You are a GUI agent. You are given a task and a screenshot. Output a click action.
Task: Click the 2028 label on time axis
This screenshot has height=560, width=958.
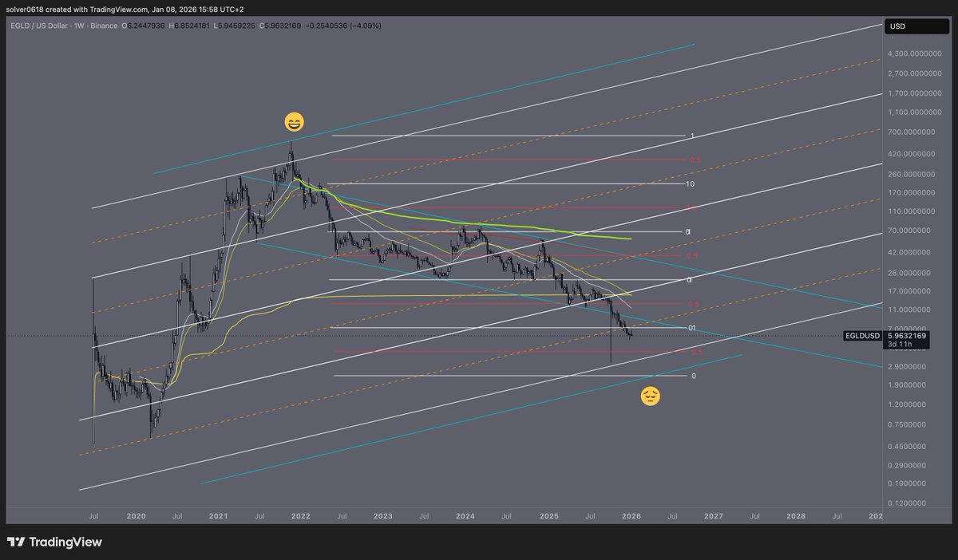(796, 517)
